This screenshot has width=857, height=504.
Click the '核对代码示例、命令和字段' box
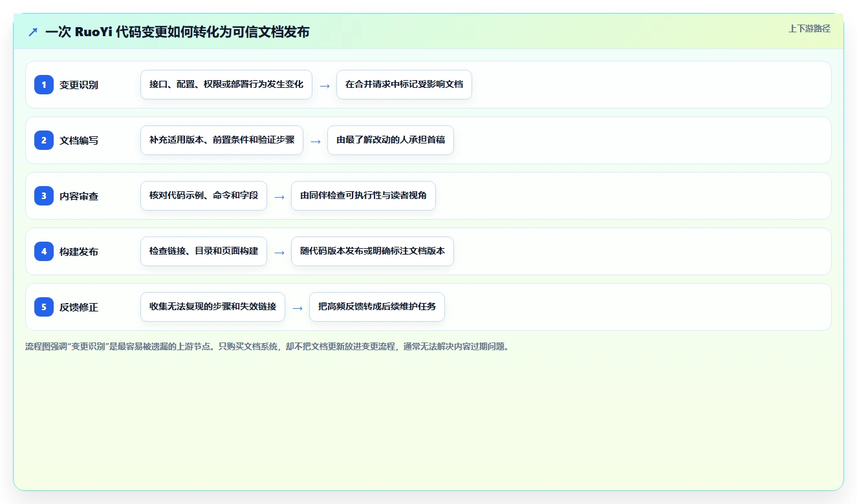click(x=204, y=196)
